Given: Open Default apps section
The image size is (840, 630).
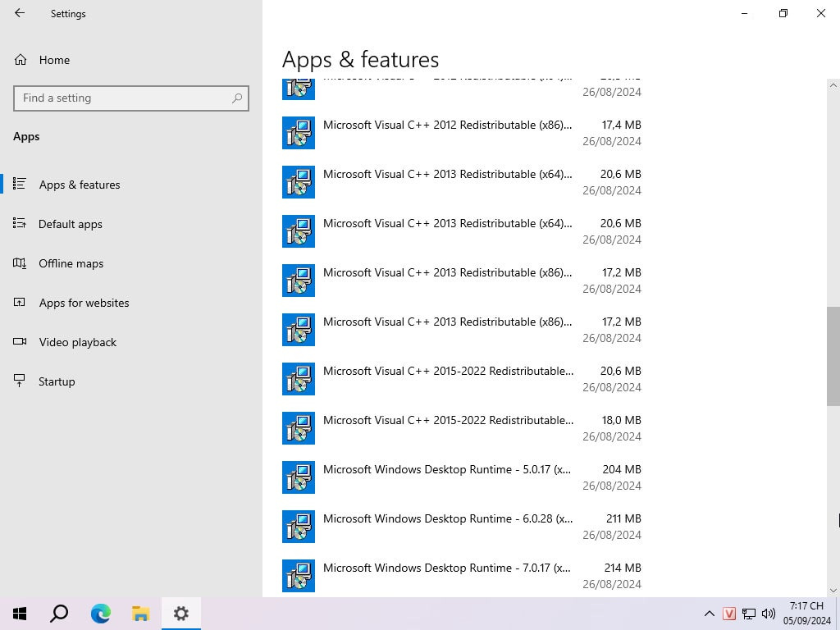Looking at the screenshot, I should click(70, 224).
